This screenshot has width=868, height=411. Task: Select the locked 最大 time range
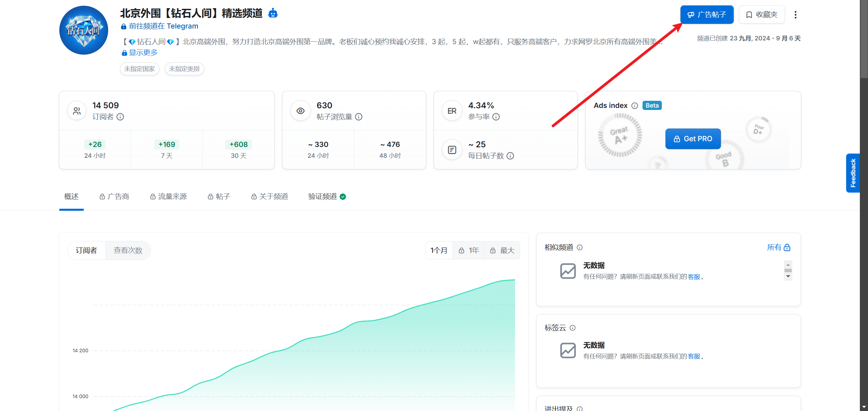(x=502, y=250)
